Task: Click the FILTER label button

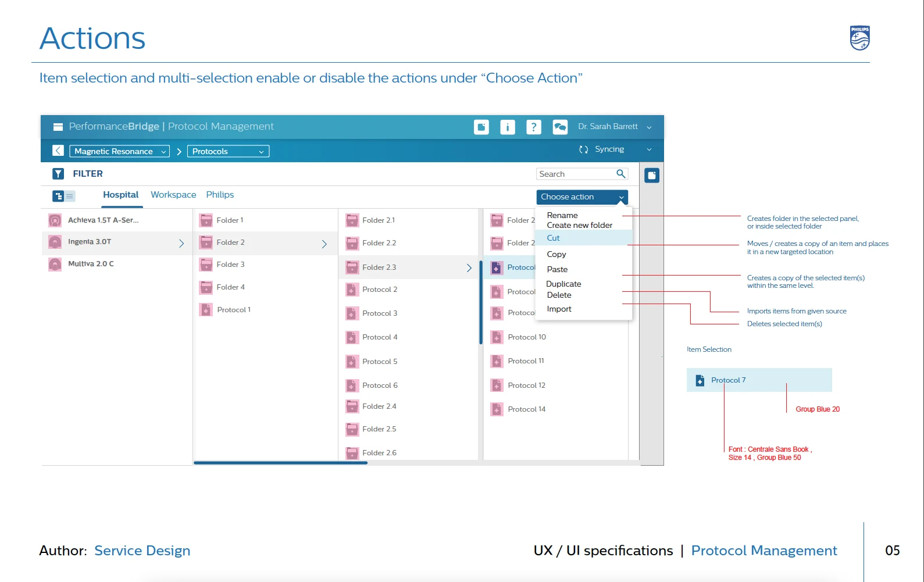Action: [88, 174]
